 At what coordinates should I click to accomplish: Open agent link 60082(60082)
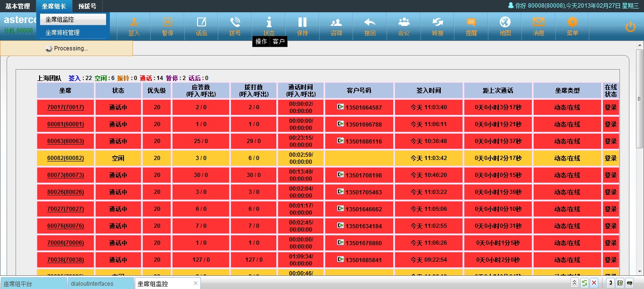(x=66, y=158)
